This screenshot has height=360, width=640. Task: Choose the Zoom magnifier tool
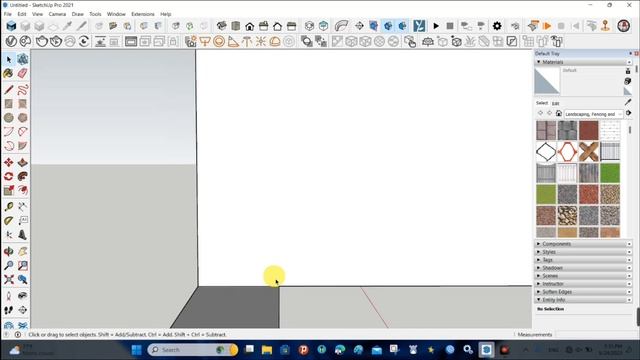(x=9, y=266)
